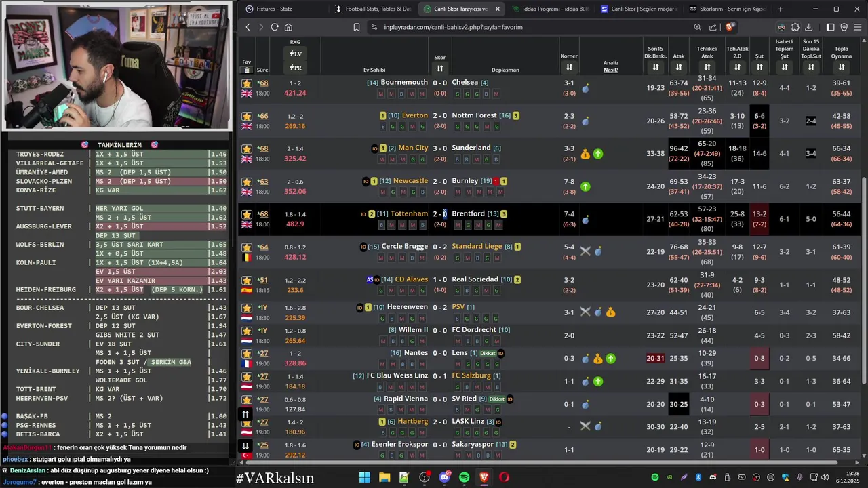Clear favorites with trash icon under Fav
This screenshot has height=488, width=868.
point(247,70)
